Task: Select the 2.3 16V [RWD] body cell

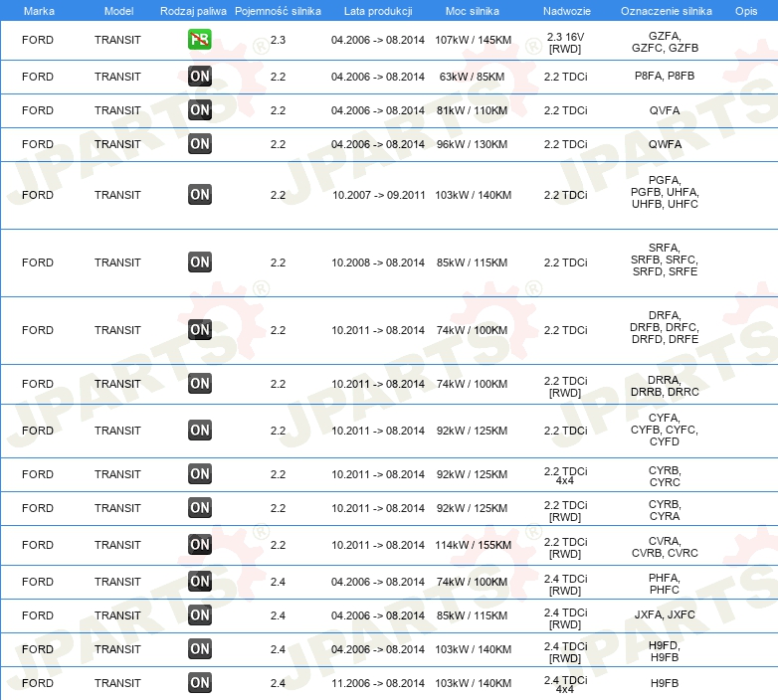Action: coord(565,43)
